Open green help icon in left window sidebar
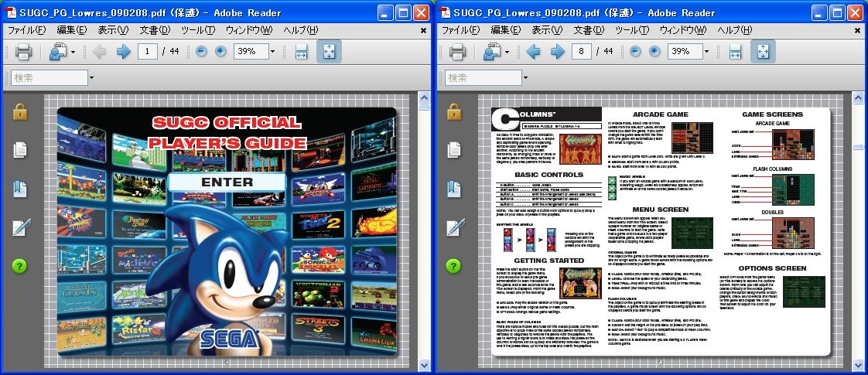Screen dimensions: 868x375 pos(19,266)
